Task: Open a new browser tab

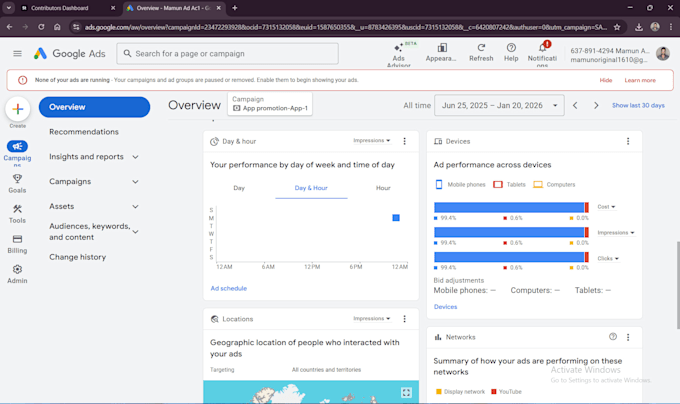Action: click(235, 8)
